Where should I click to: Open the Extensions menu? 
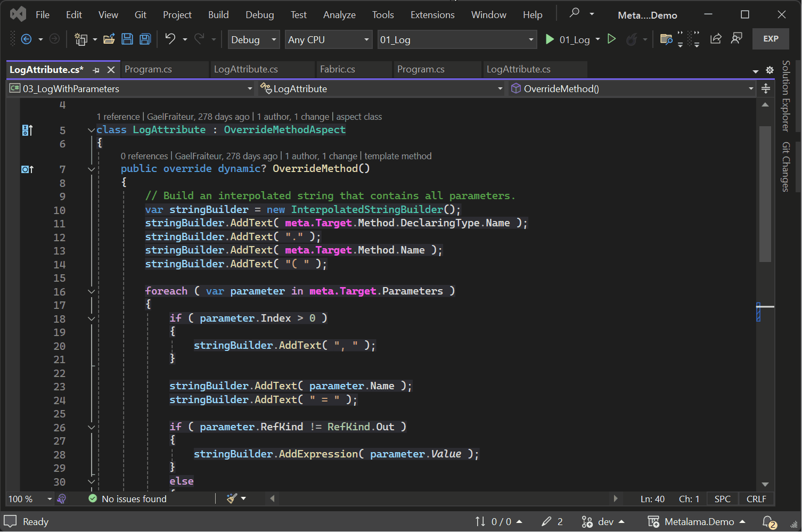[432, 15]
